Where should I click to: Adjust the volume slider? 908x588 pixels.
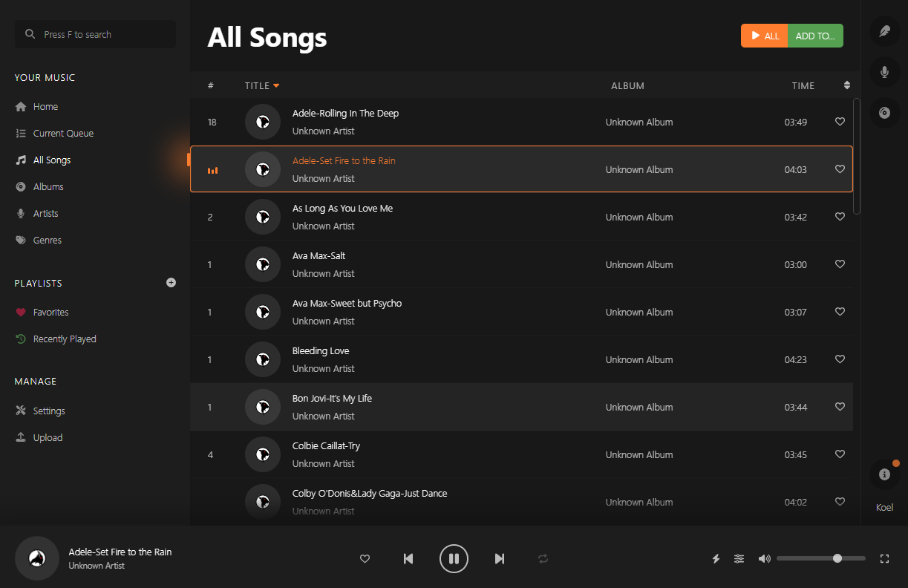click(x=820, y=558)
